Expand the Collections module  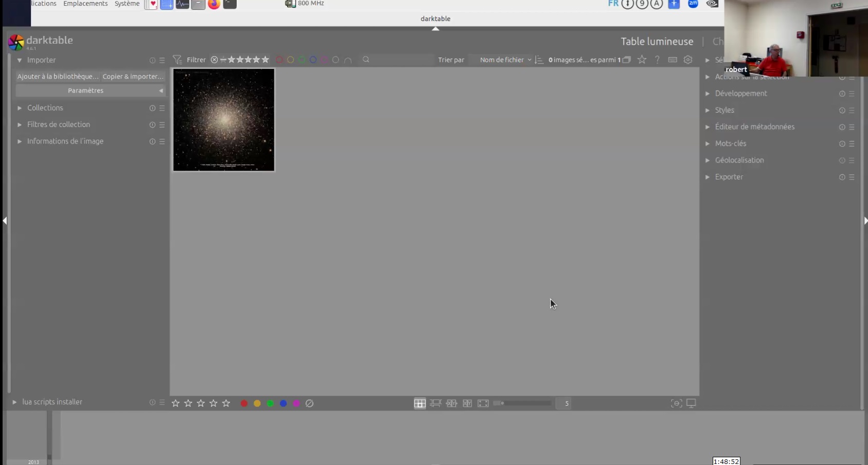pyautogui.click(x=20, y=108)
